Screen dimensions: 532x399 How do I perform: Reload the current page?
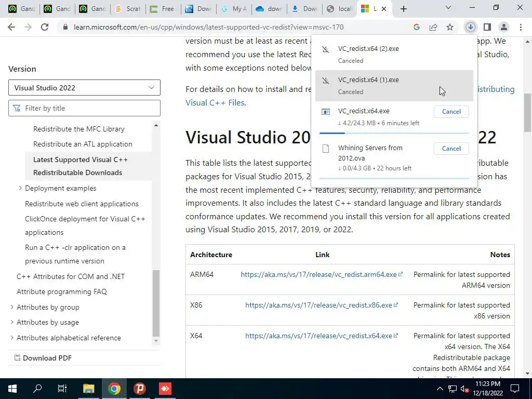[x=45, y=27]
